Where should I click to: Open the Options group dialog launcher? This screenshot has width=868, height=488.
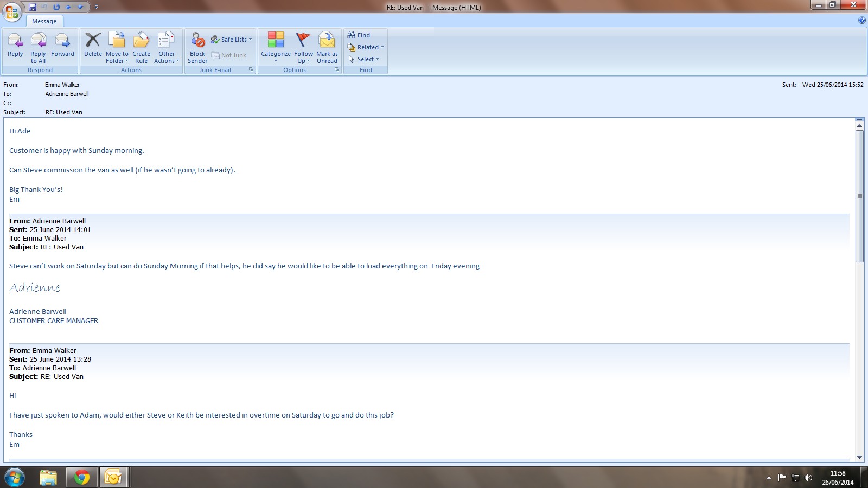[336, 70]
